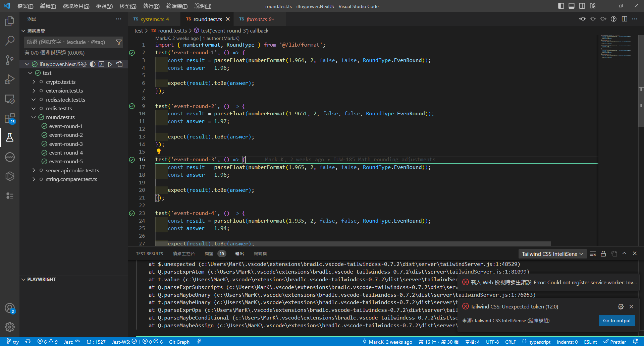Open Run and Debug view
644x346 pixels.
[x=10, y=79]
